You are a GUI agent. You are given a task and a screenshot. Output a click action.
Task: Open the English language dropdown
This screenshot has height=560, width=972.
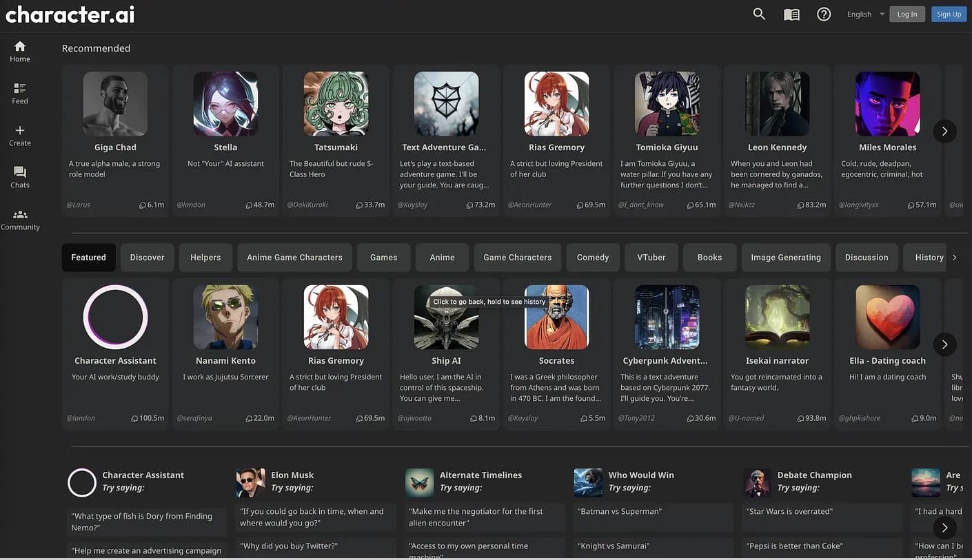[x=866, y=14]
